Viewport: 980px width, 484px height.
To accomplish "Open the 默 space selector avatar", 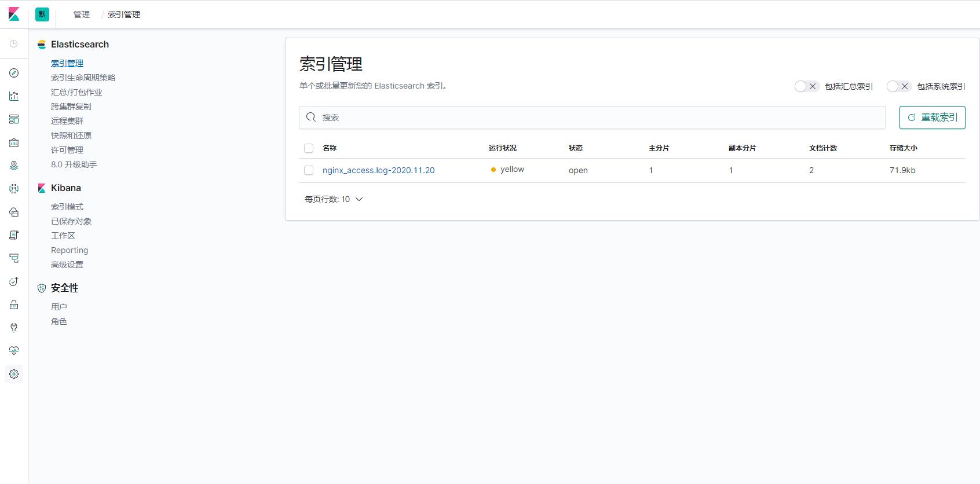I will point(42,14).
